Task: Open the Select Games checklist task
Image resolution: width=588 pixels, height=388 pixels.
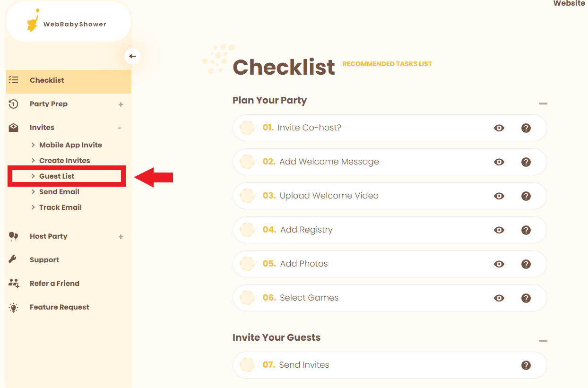Action: [309, 298]
